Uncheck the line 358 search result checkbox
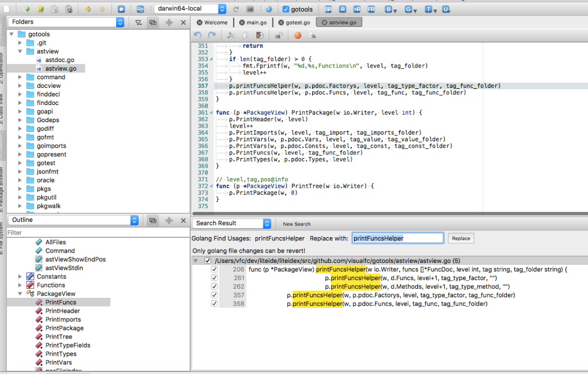 (214, 304)
